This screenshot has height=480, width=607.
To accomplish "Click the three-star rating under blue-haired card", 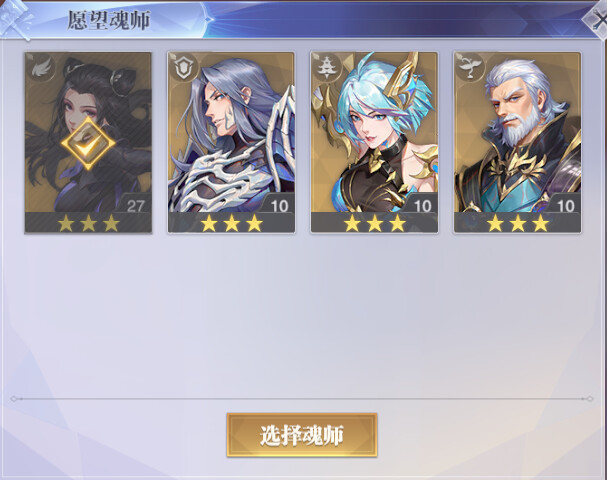I will pos(375,223).
